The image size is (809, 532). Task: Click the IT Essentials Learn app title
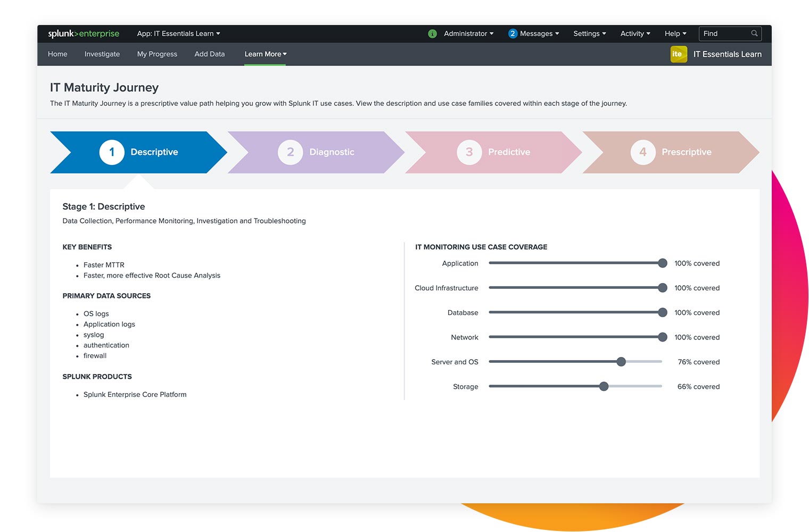point(727,54)
